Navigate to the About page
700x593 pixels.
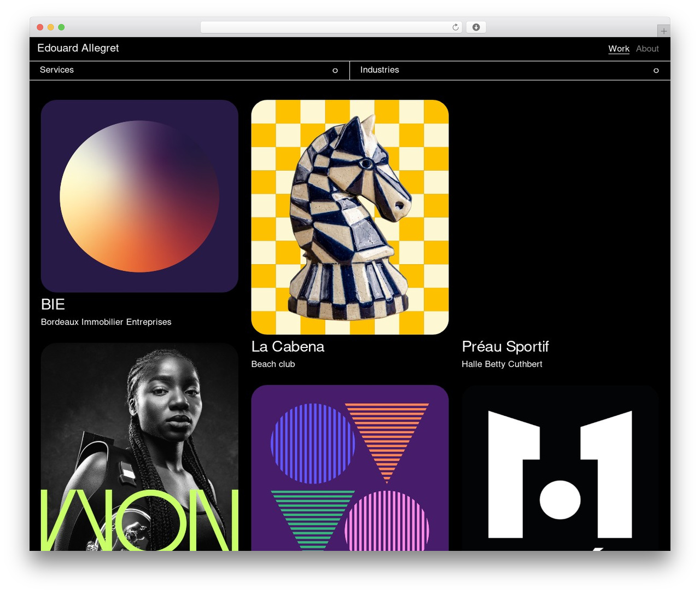click(x=647, y=49)
